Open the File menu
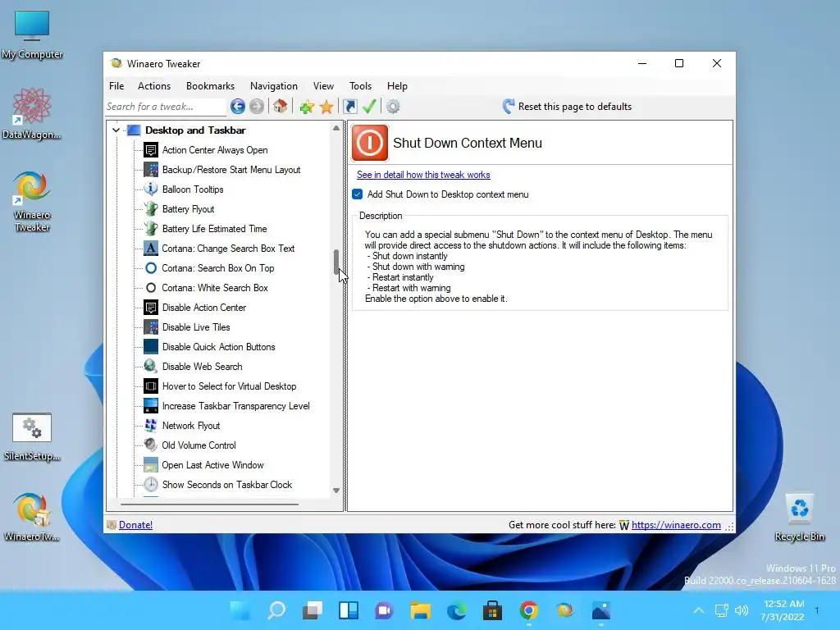840x630 pixels. tap(116, 86)
